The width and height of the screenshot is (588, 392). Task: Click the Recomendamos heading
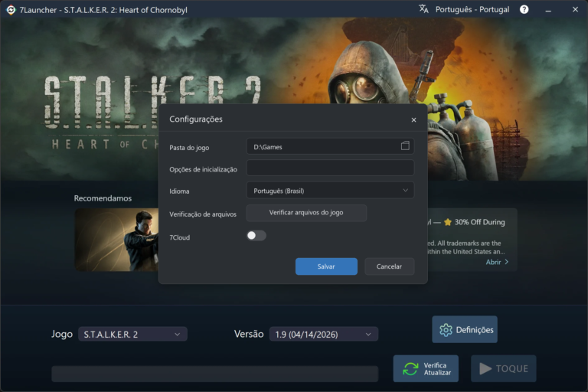[103, 198]
